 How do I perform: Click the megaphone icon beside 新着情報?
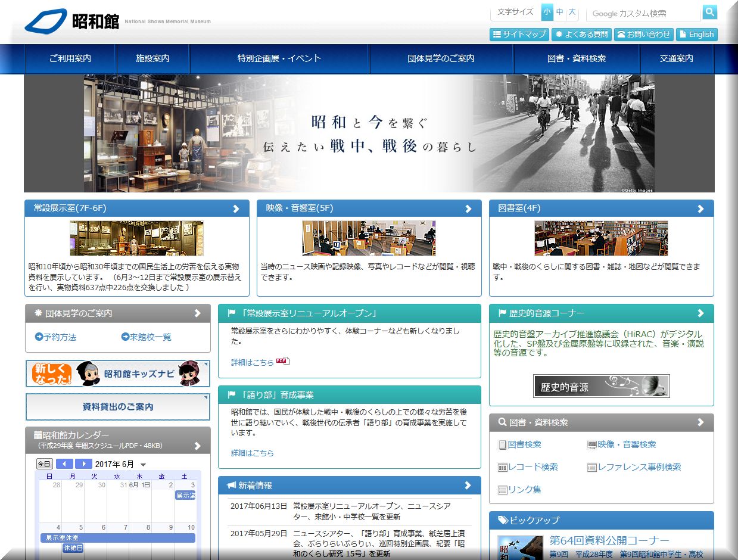tap(232, 486)
